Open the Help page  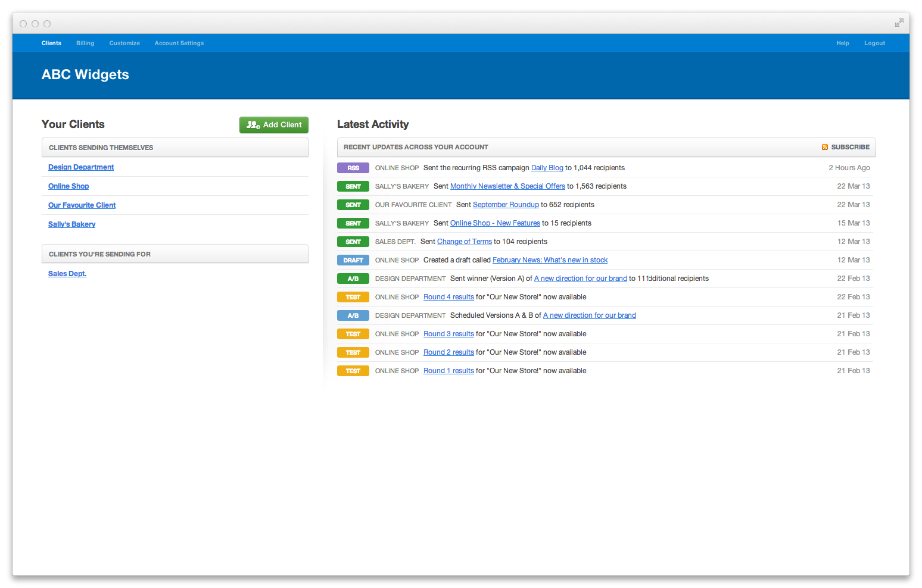click(843, 43)
